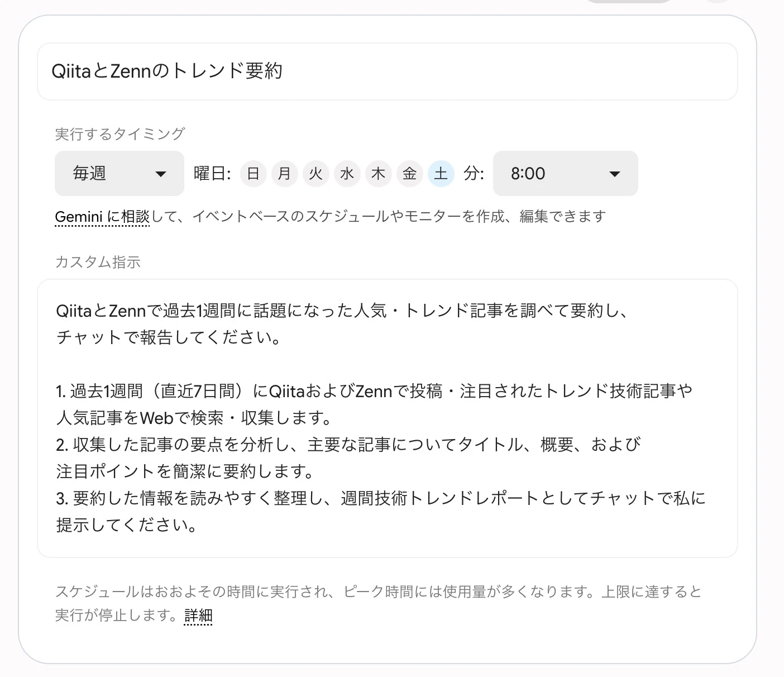Screen dimensions: 784x677
Task: Toggle the 木 (Thursday) day chip
Action: [379, 174]
